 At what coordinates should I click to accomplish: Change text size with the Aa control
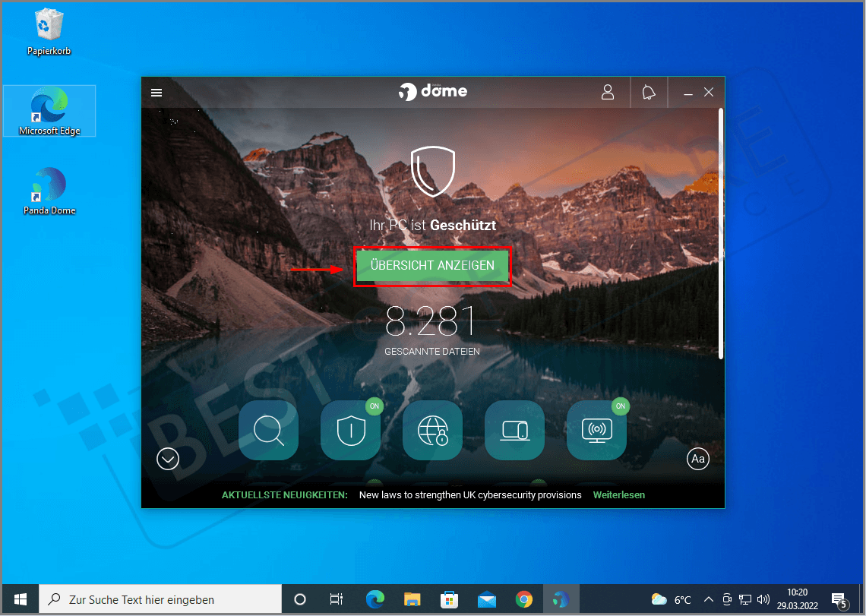698,458
